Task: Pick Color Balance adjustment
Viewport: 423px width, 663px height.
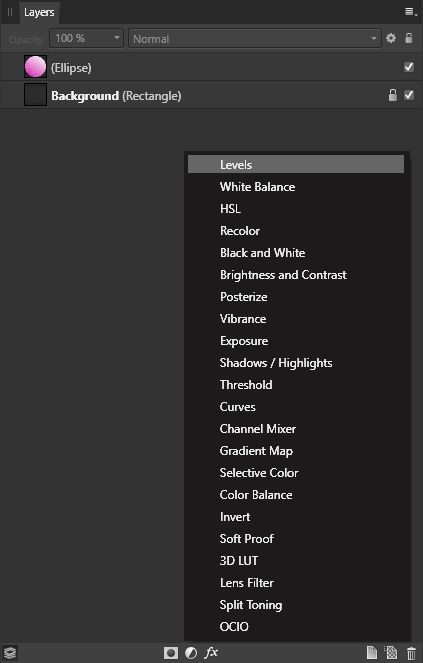Action: point(296,494)
